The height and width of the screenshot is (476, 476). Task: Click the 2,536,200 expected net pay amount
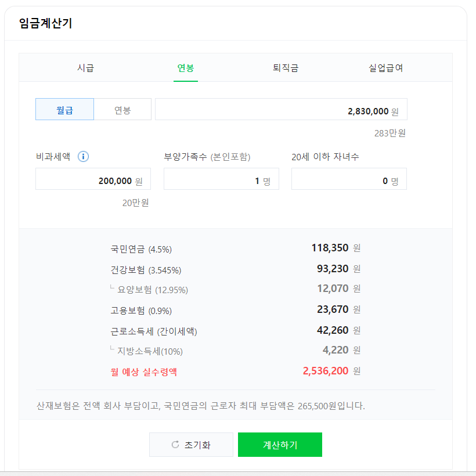click(326, 371)
